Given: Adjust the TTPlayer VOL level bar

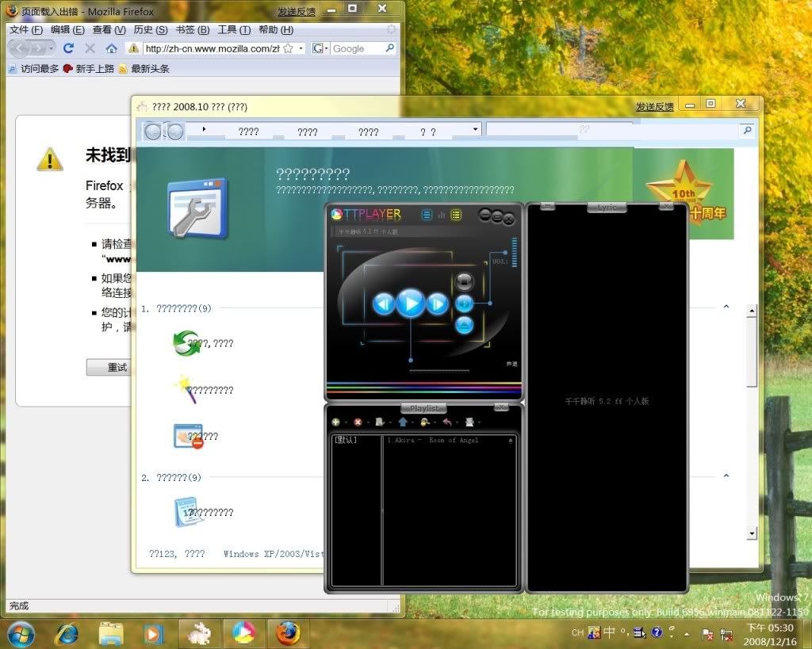Looking at the screenshot, I should tap(514, 252).
